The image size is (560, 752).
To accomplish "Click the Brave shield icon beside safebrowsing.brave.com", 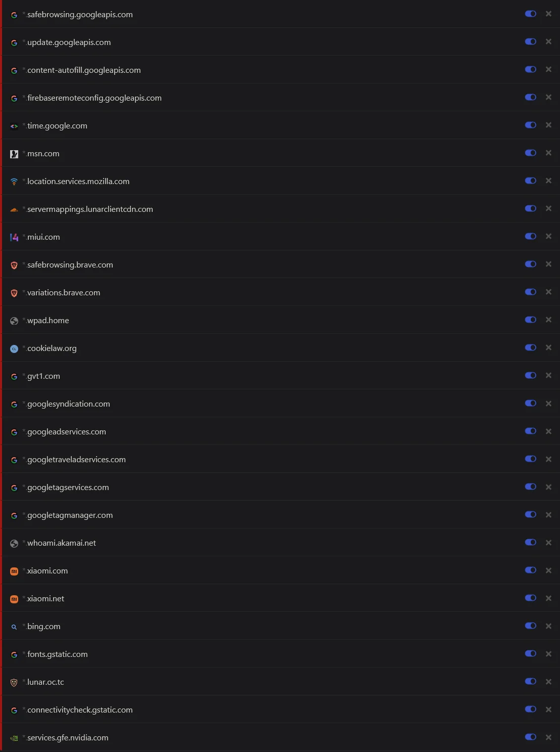I will coord(14,264).
